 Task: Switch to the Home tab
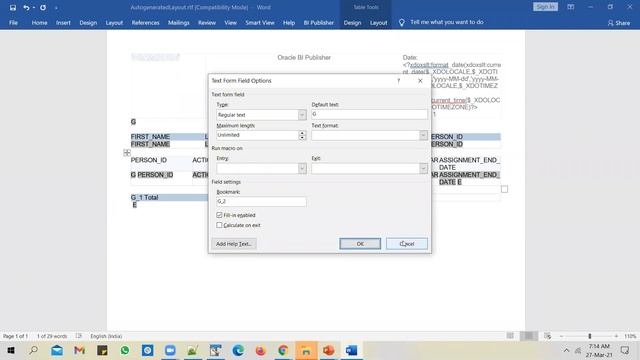tap(40, 23)
